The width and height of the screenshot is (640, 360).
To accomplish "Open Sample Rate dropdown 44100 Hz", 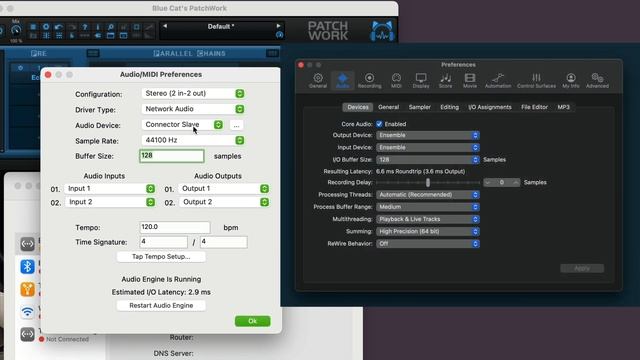I will 193,140.
